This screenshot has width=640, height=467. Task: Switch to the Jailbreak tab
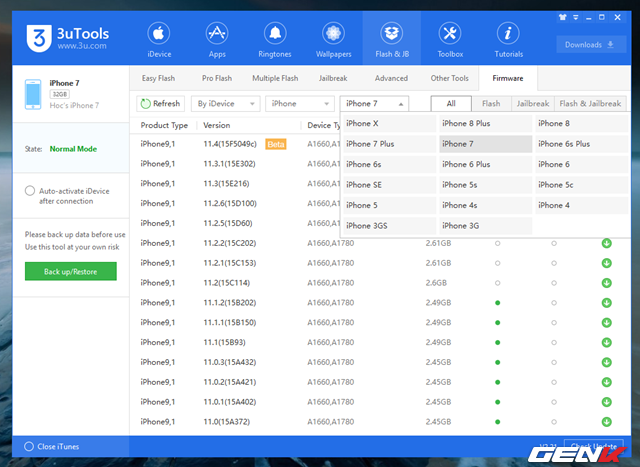[333, 78]
